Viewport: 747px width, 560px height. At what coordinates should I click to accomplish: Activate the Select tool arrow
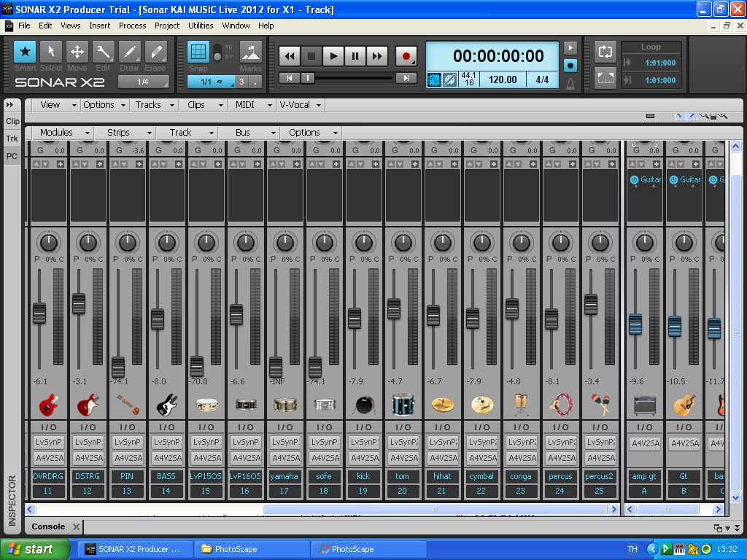point(51,52)
